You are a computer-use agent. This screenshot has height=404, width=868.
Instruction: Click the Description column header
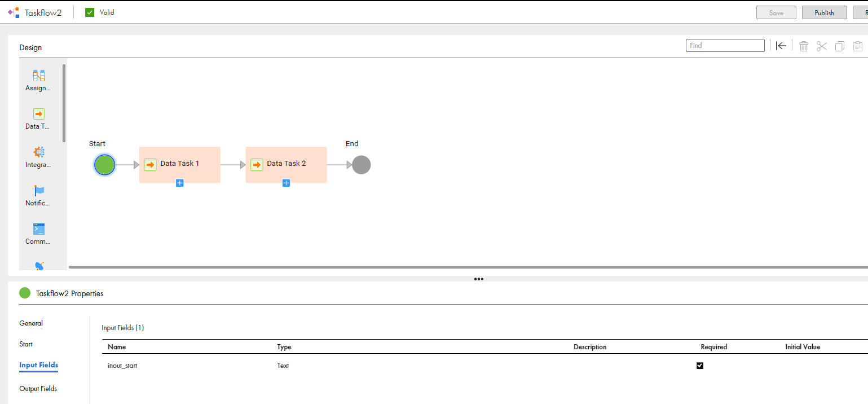pos(590,347)
